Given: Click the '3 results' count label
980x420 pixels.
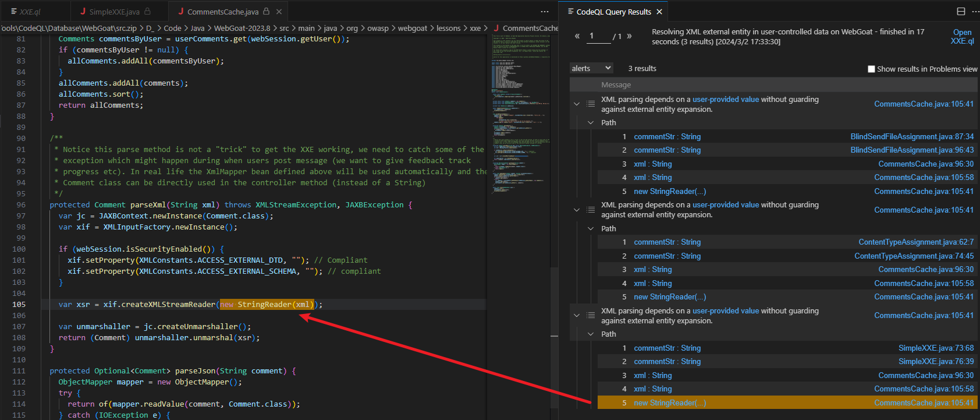Looking at the screenshot, I should coord(642,69).
